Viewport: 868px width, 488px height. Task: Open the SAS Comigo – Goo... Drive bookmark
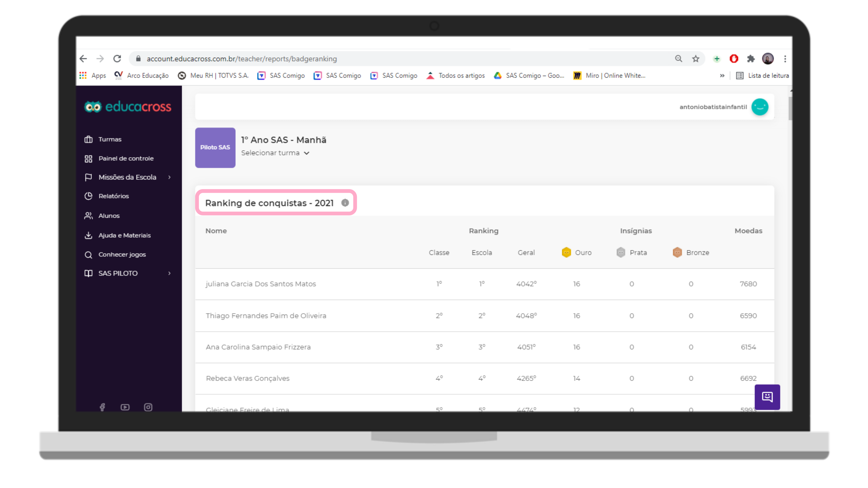529,75
